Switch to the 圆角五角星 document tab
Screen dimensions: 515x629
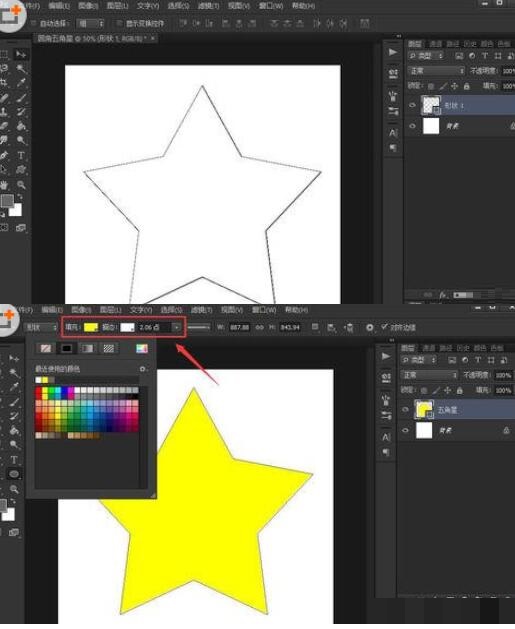[x=95, y=39]
